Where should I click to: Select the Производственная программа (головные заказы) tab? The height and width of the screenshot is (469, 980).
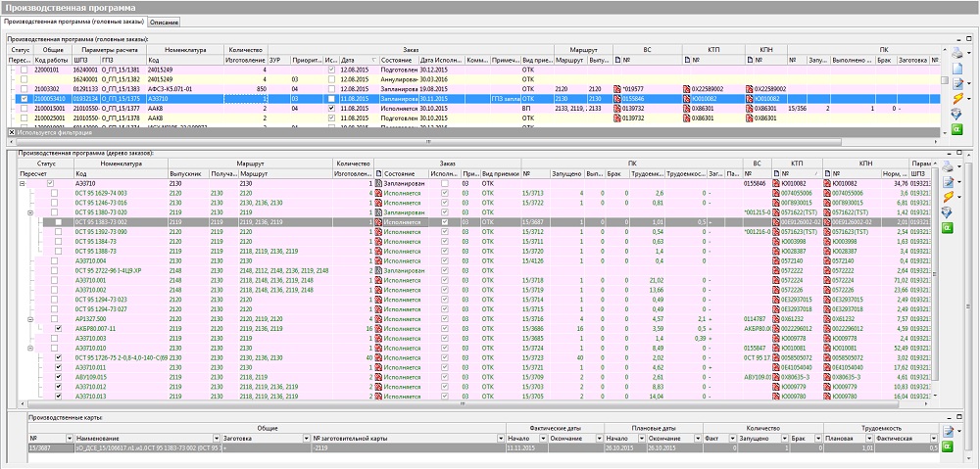click(73, 23)
